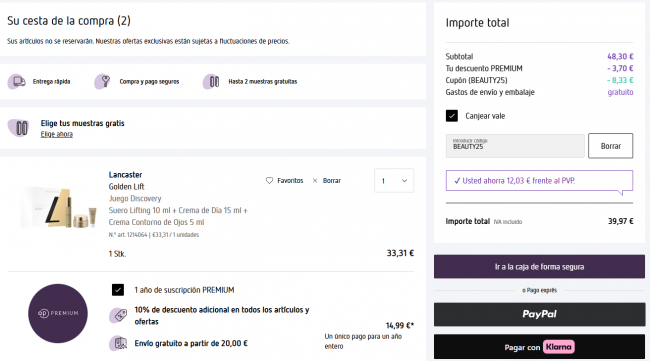Click the X icon to remove Lancaster item
This screenshot has width=650, height=361.
[x=315, y=181]
